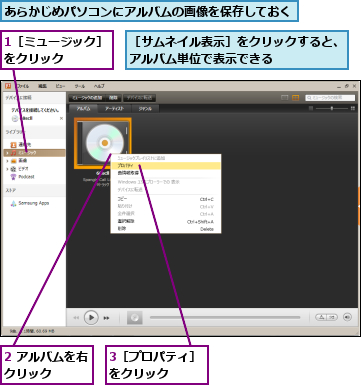Switch to thumbnail view icon

coord(296,98)
